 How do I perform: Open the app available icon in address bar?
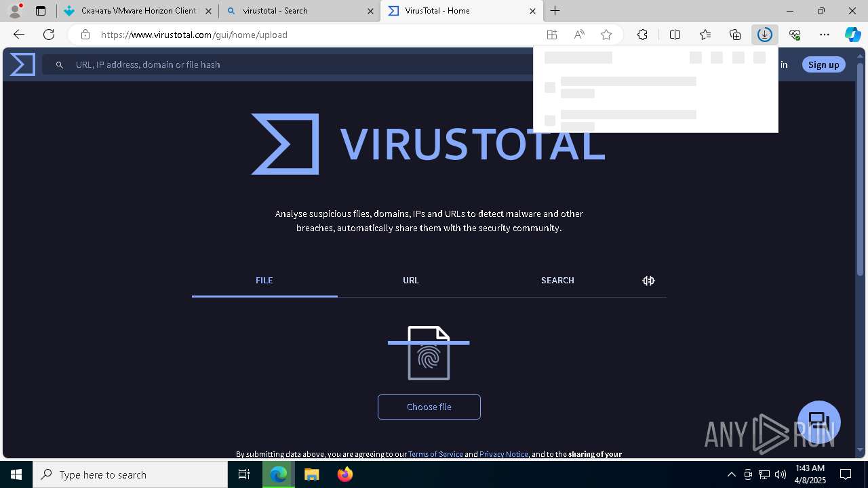pos(552,35)
